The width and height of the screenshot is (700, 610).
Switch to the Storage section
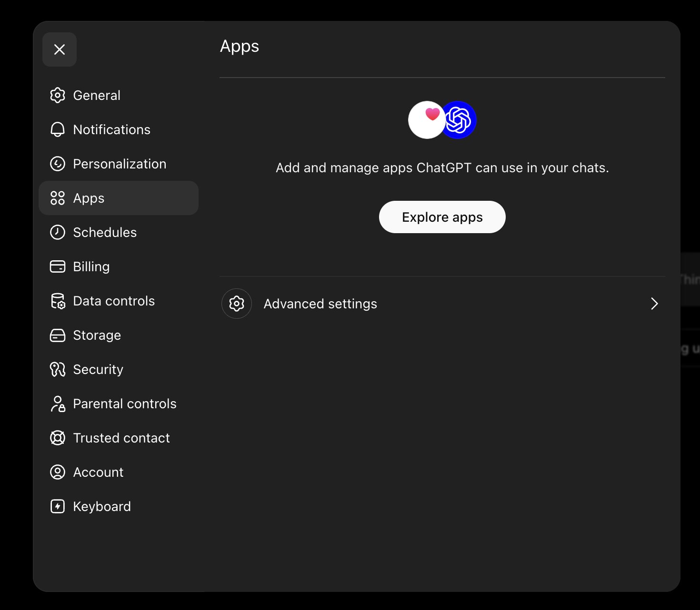point(119,335)
